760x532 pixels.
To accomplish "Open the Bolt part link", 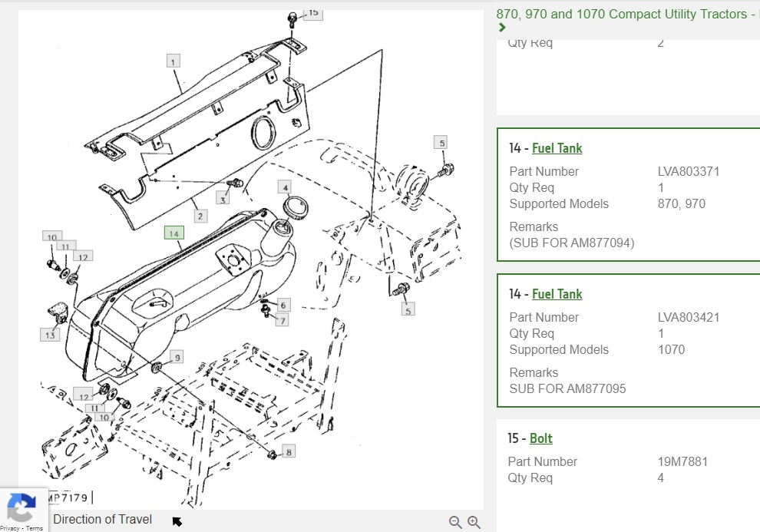I will tap(541, 438).
